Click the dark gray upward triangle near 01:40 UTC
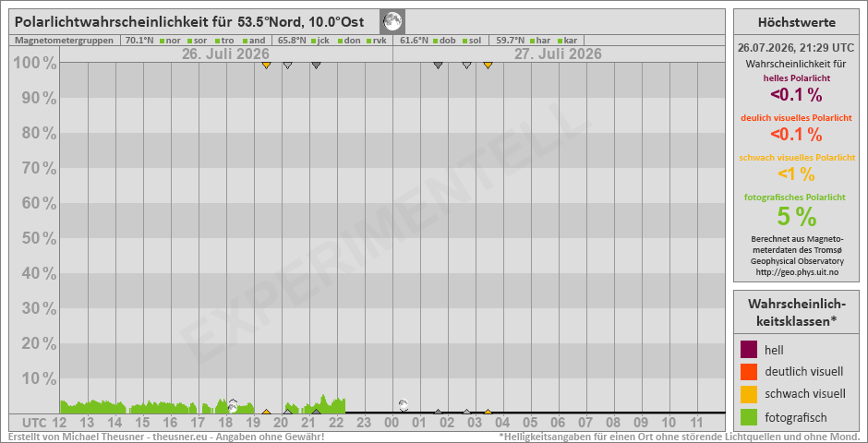The width and height of the screenshot is (868, 443). pyautogui.click(x=438, y=412)
